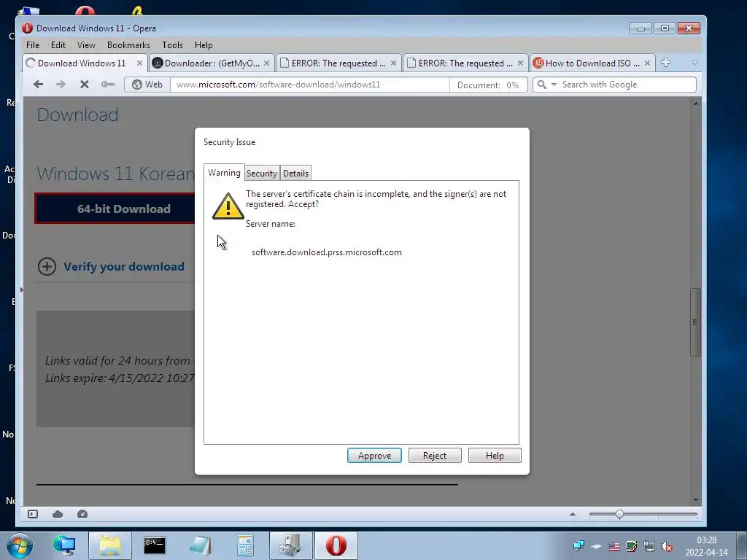Open the Windows Start button
This screenshot has width=747, height=560.
point(19,545)
